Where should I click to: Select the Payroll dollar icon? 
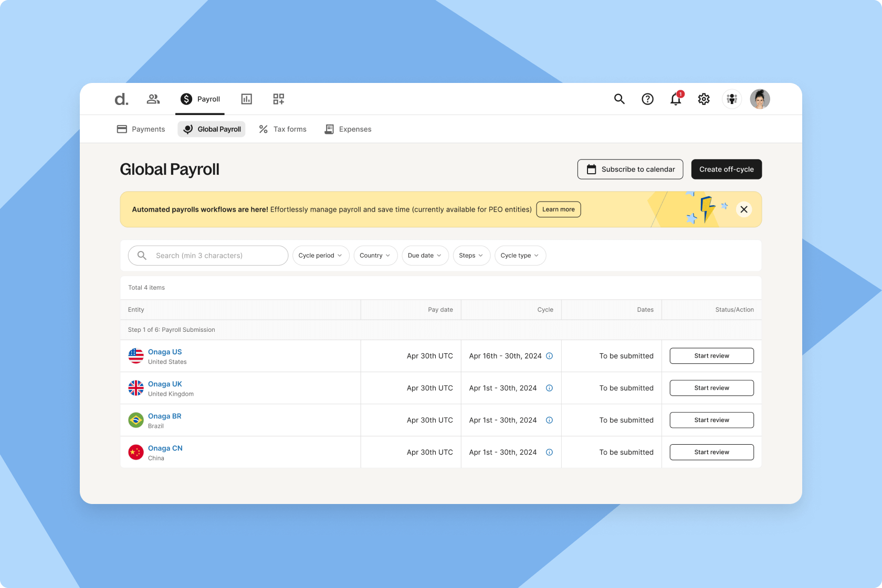click(x=186, y=99)
